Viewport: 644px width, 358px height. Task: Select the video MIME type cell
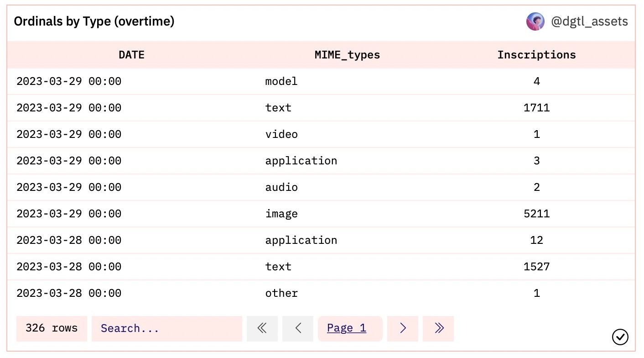click(x=281, y=134)
